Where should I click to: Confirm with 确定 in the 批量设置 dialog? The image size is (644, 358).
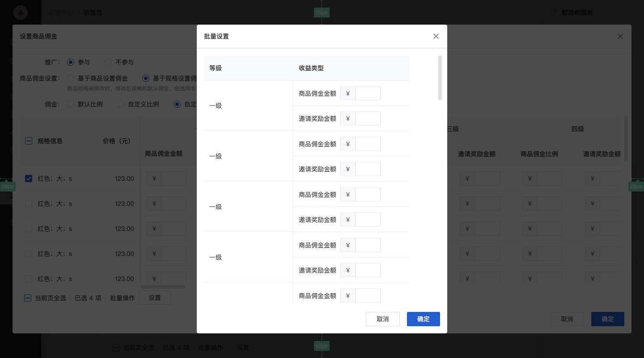(423, 319)
